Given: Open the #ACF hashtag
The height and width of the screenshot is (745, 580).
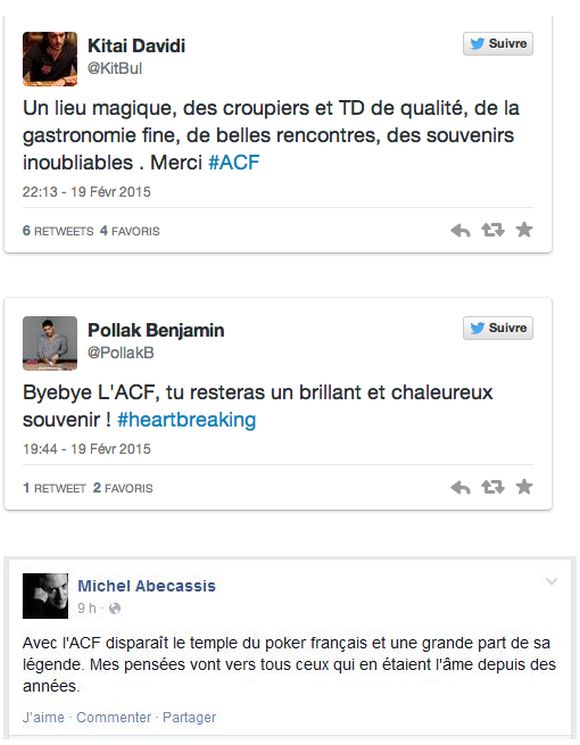Looking at the screenshot, I should 234,162.
